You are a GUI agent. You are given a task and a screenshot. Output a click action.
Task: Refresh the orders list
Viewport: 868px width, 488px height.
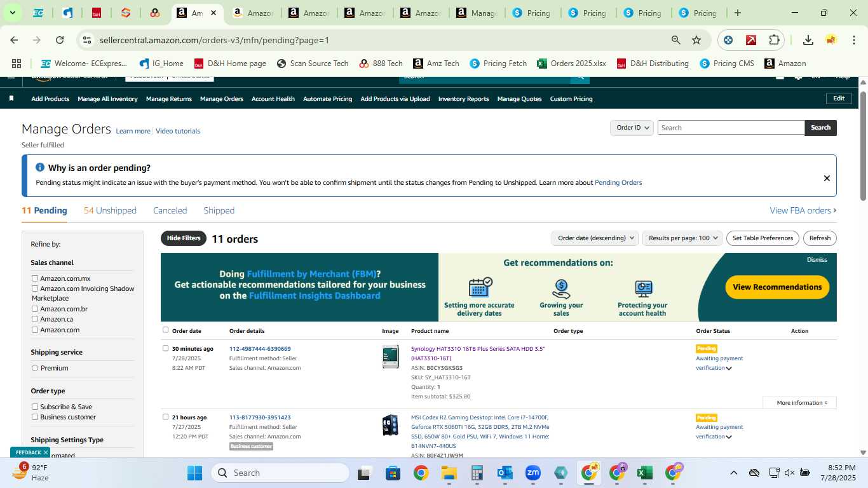[x=820, y=238]
